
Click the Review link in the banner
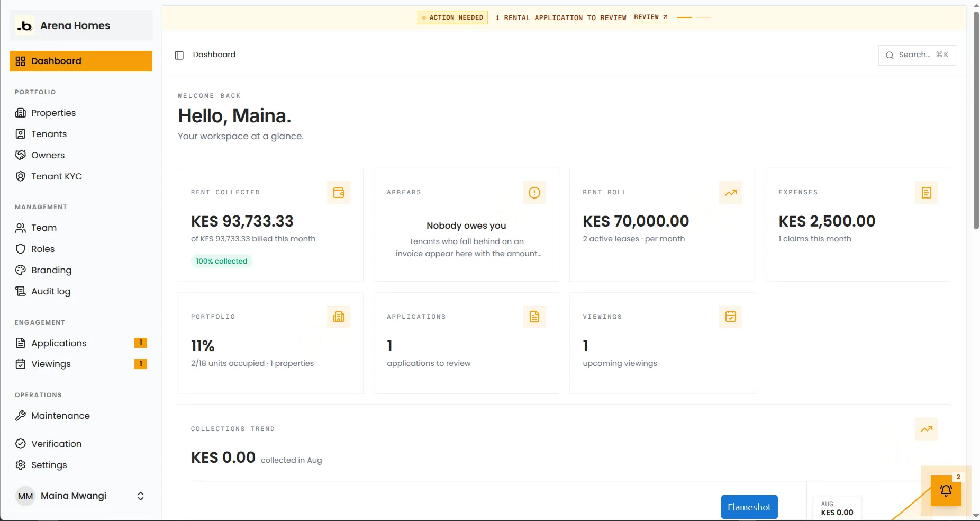[x=651, y=17]
